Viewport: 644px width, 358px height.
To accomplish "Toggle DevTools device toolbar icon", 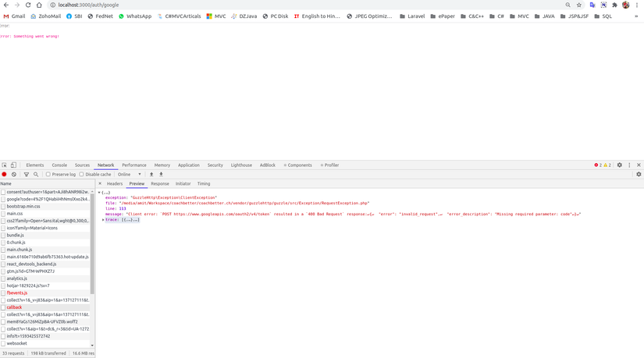I will pyautogui.click(x=13, y=165).
